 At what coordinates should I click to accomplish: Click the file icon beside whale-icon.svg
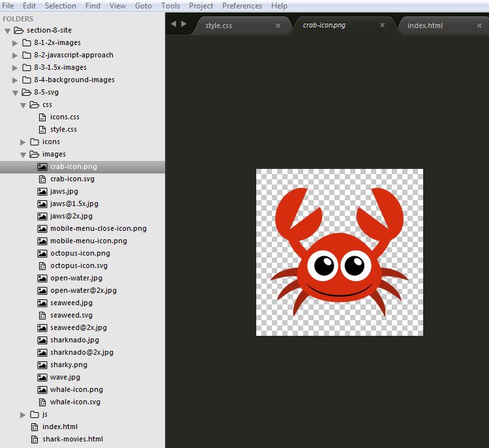tap(42, 402)
